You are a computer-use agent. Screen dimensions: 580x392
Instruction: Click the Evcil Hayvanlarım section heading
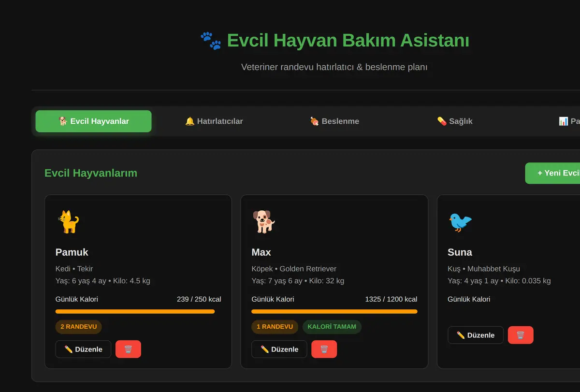pos(91,173)
